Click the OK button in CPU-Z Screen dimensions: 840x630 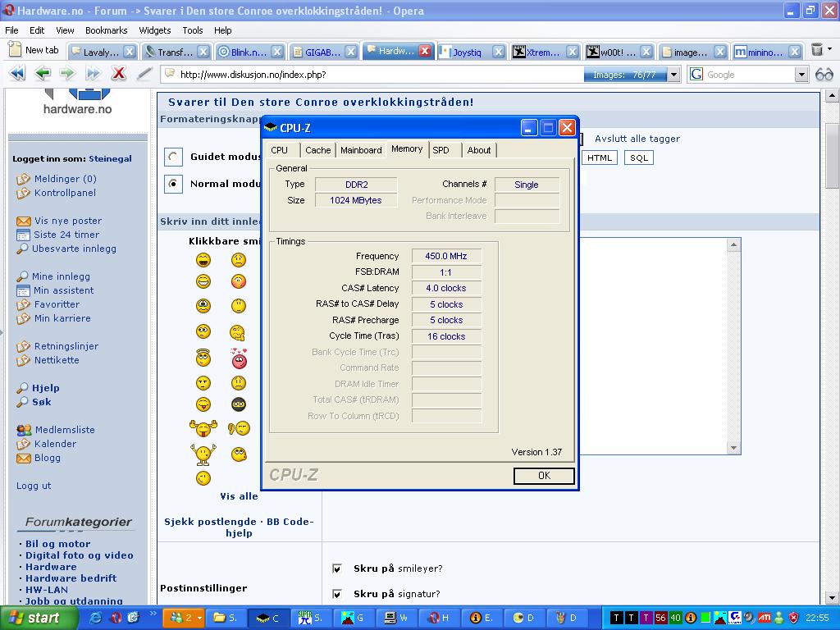coord(544,476)
